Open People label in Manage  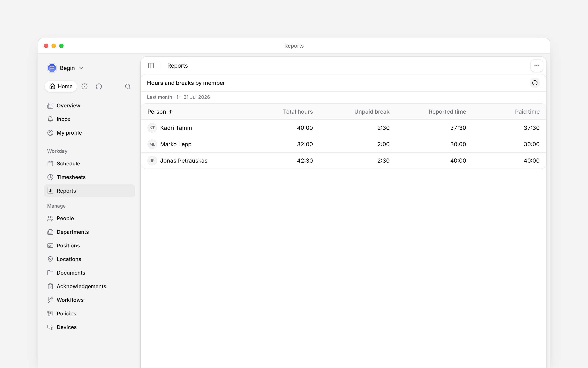[x=65, y=218]
